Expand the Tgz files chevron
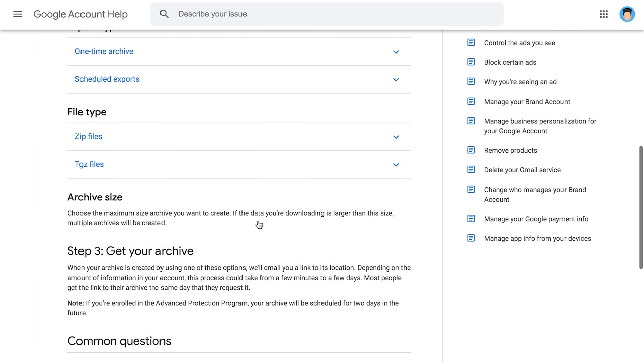The image size is (644, 362). 396,165
